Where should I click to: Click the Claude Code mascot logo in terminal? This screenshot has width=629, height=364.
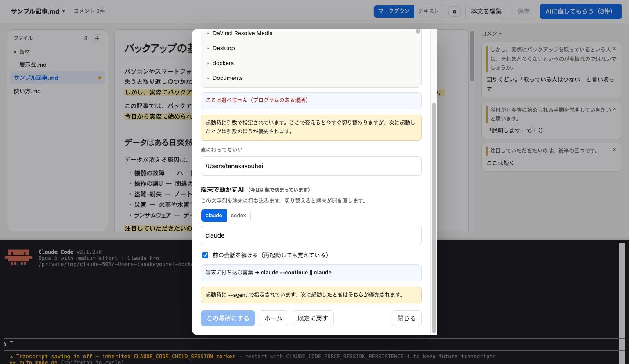click(x=18, y=257)
